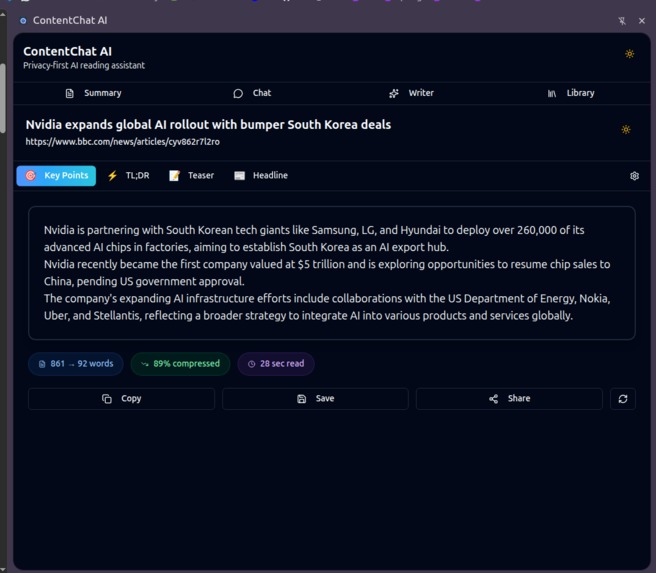Switch to the Chat tab
The width and height of the screenshot is (656, 573).
252,93
